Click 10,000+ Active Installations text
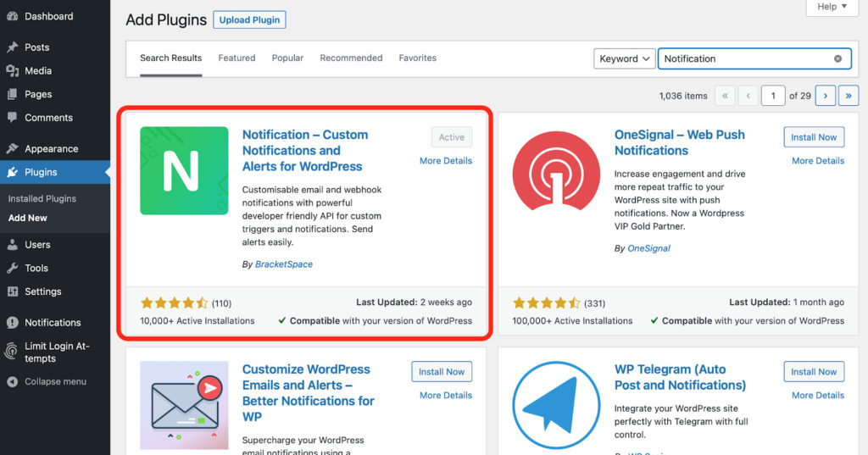 coord(197,320)
